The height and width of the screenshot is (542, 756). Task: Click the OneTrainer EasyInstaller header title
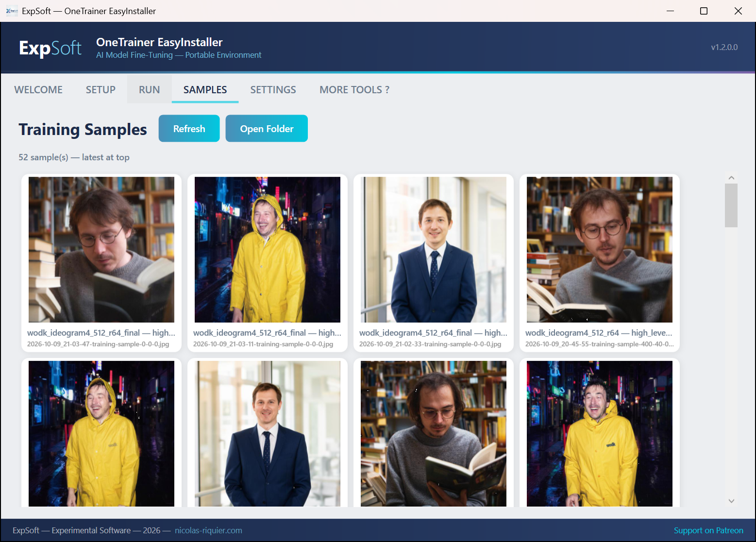(x=159, y=42)
